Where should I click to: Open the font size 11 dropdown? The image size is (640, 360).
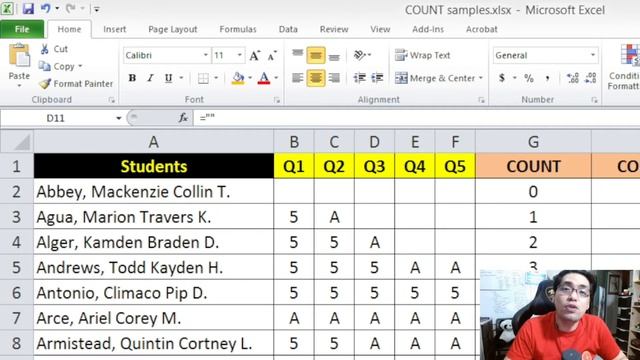point(240,55)
